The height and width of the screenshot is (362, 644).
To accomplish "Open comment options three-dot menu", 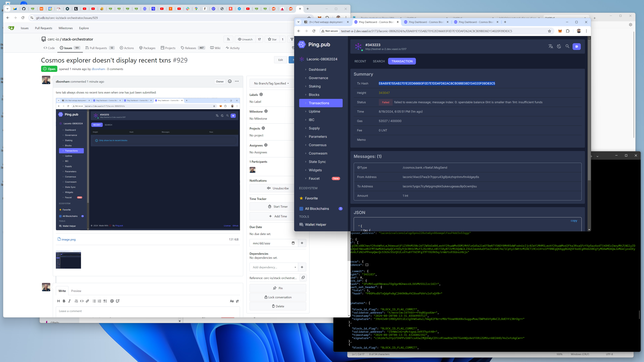I will pyautogui.click(x=237, y=81).
